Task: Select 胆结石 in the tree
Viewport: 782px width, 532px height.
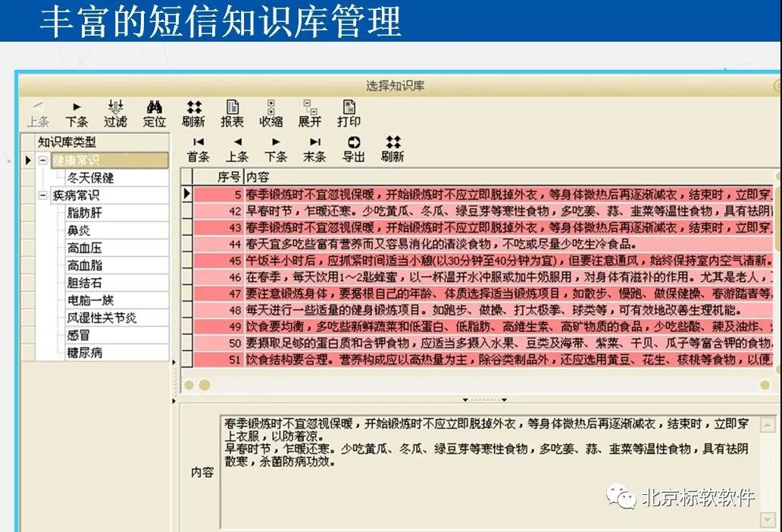Action: pyautogui.click(x=117, y=283)
